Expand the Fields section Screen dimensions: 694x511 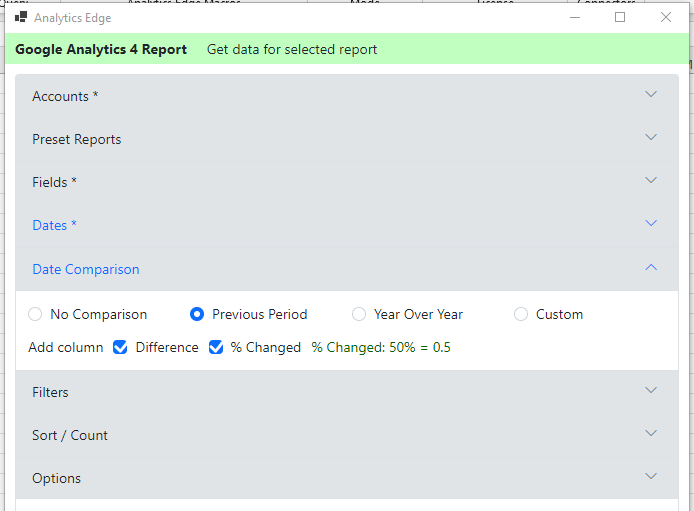pos(347,182)
